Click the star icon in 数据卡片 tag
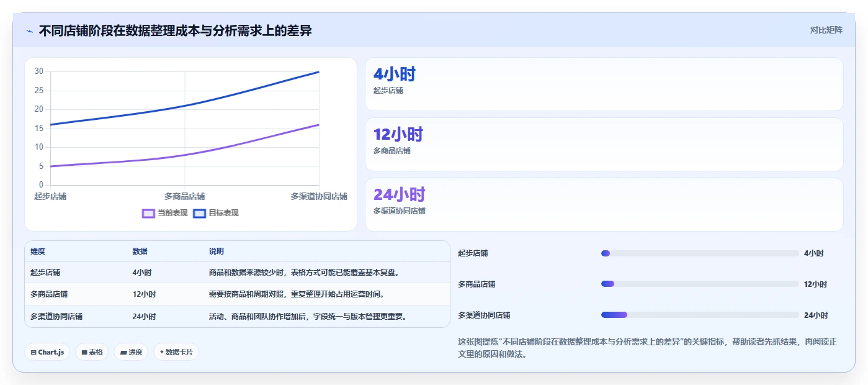The height and width of the screenshot is (385, 868). click(x=161, y=352)
